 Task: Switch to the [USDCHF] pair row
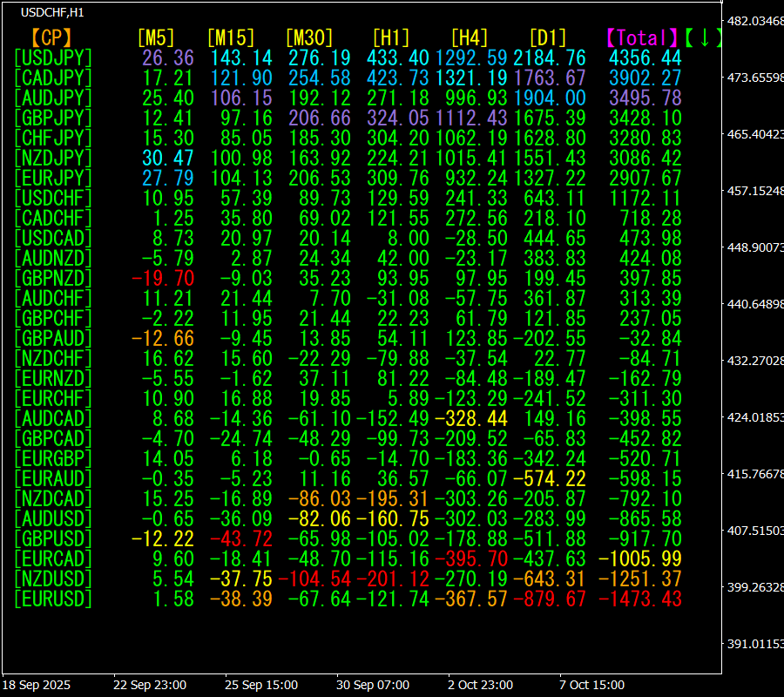coord(53,198)
